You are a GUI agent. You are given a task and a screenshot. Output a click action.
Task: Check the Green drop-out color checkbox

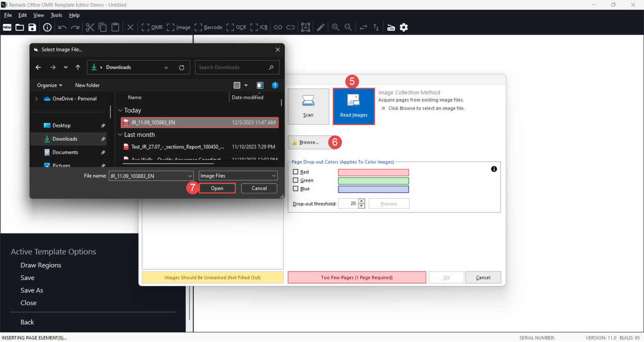[295, 180]
